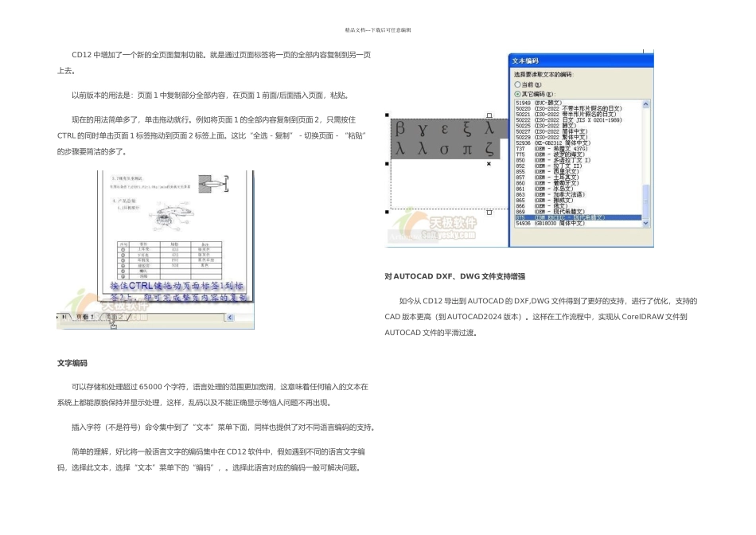756x535 pixels.
Task: Choose encoding 860 OEM 葡萄牙文
Action: [x=578, y=183]
